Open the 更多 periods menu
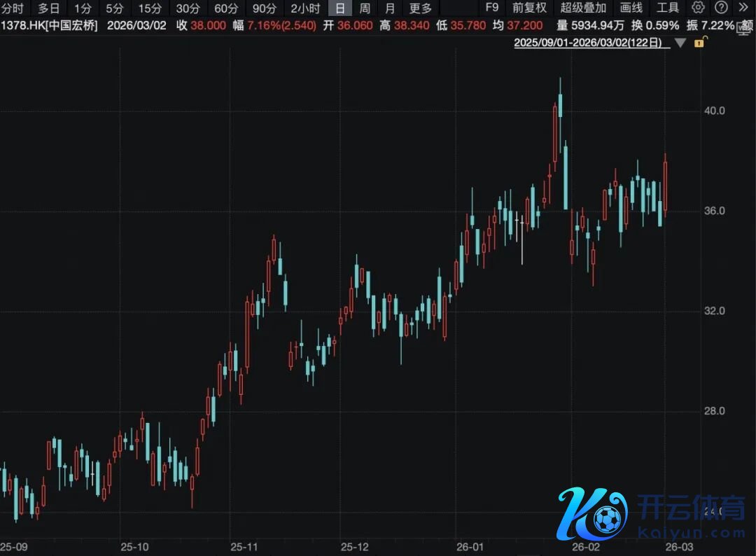Viewport: 756px width, 556px height. click(x=421, y=8)
